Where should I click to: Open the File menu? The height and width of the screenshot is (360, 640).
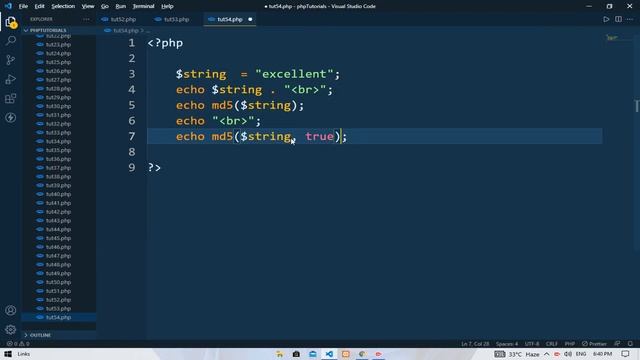(x=23, y=6)
